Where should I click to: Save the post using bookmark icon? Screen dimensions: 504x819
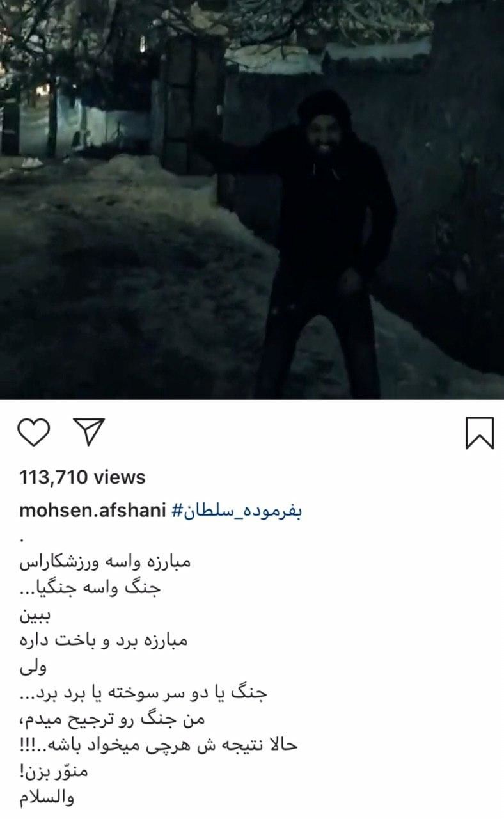[479, 433]
